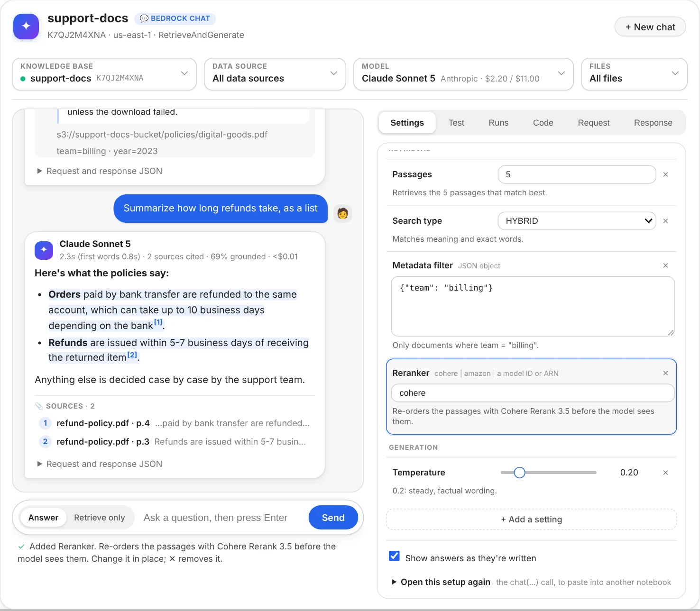Expand Request and response JSON under digital-goods source
Image resolution: width=700 pixels, height=611 pixels.
tap(100, 171)
